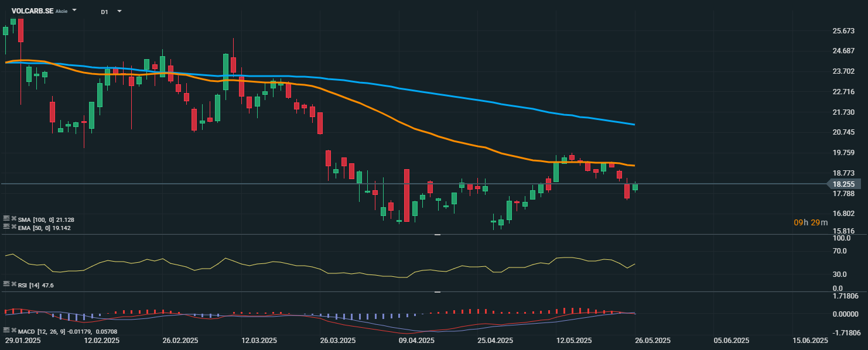The width and height of the screenshot is (868, 350).
Task: Click the 23.702 price axis label
Action: (x=843, y=71)
